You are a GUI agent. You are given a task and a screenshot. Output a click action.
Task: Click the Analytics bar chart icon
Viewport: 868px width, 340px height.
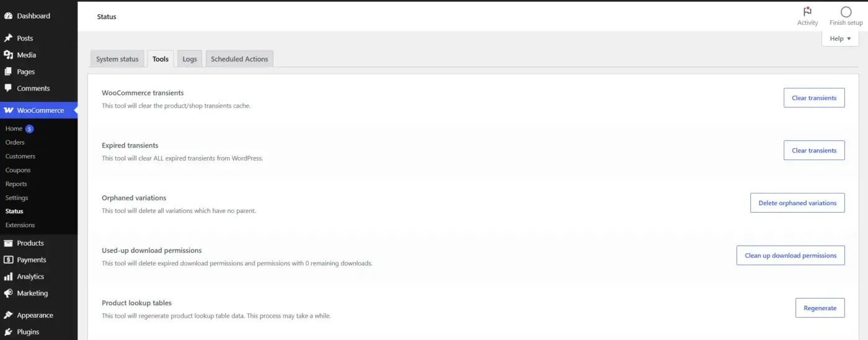pyautogui.click(x=8, y=277)
